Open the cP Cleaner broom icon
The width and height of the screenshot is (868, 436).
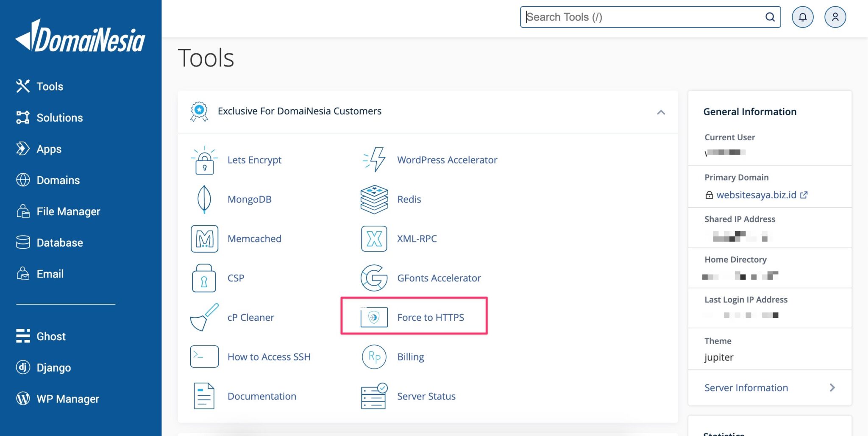point(204,317)
